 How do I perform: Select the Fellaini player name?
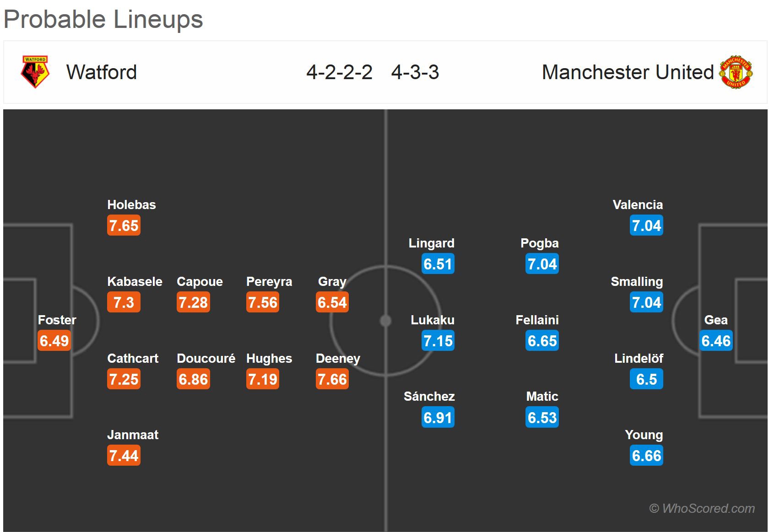(x=537, y=320)
